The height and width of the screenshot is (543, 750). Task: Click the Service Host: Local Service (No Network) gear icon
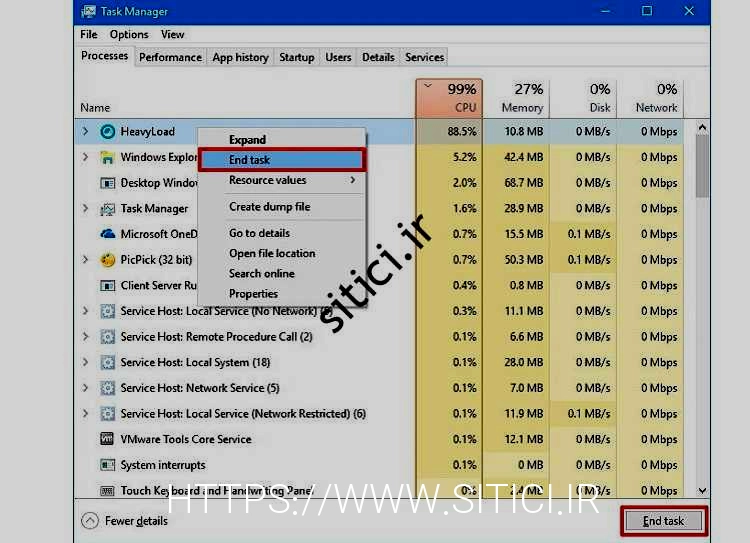coord(108,311)
